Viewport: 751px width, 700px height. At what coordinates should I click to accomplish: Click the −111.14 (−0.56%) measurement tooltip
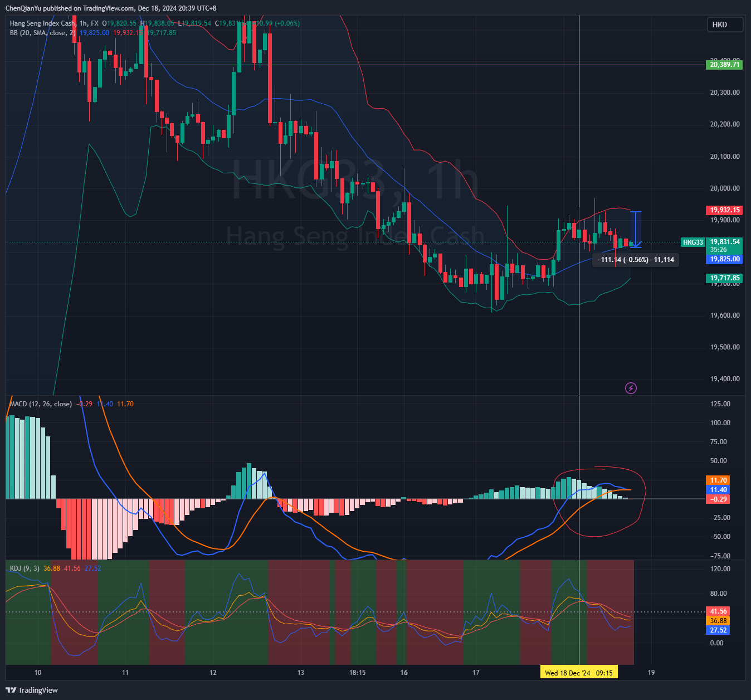pyautogui.click(x=636, y=260)
